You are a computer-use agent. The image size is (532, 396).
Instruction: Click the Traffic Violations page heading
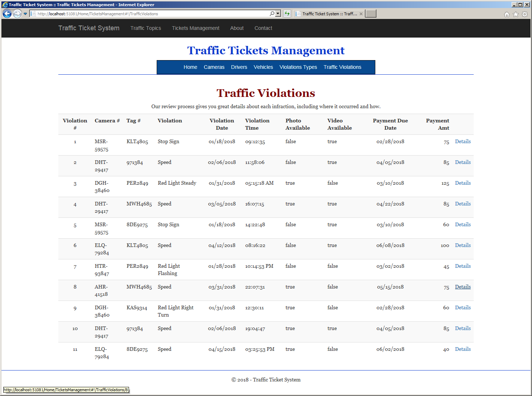(266, 93)
